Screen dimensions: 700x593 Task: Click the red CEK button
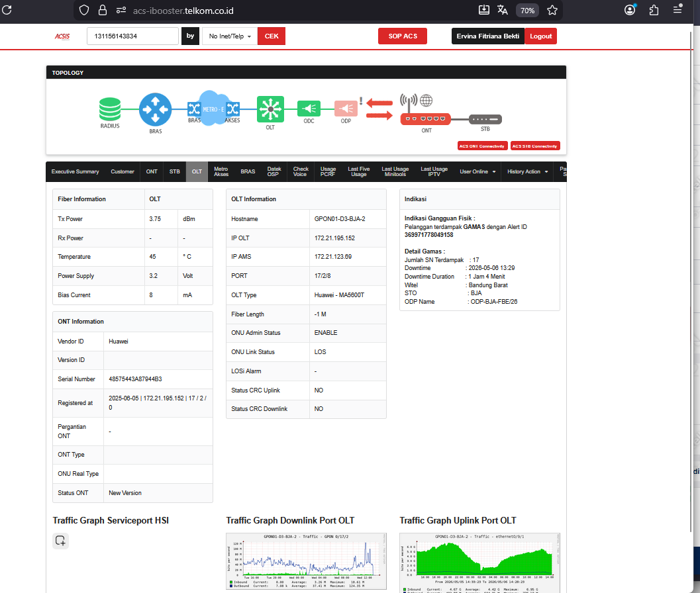point(272,36)
